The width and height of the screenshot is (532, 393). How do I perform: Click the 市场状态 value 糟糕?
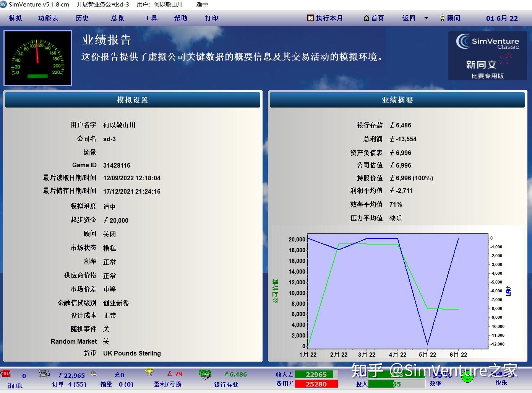[x=109, y=248]
